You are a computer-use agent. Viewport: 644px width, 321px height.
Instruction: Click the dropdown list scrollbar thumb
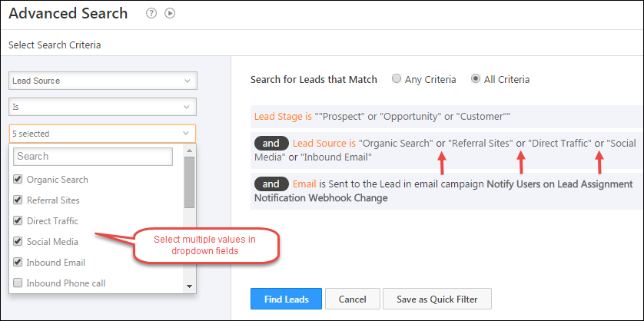189,182
